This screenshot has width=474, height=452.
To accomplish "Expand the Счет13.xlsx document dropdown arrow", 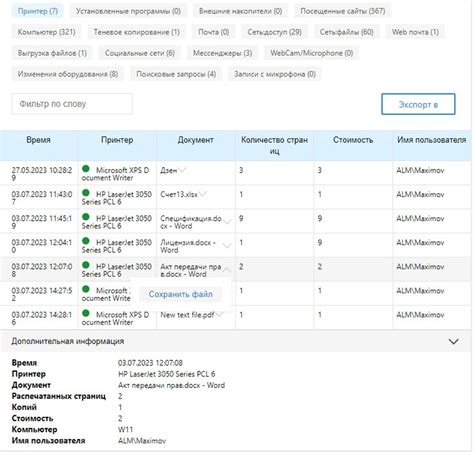I will pyautogui.click(x=202, y=194).
